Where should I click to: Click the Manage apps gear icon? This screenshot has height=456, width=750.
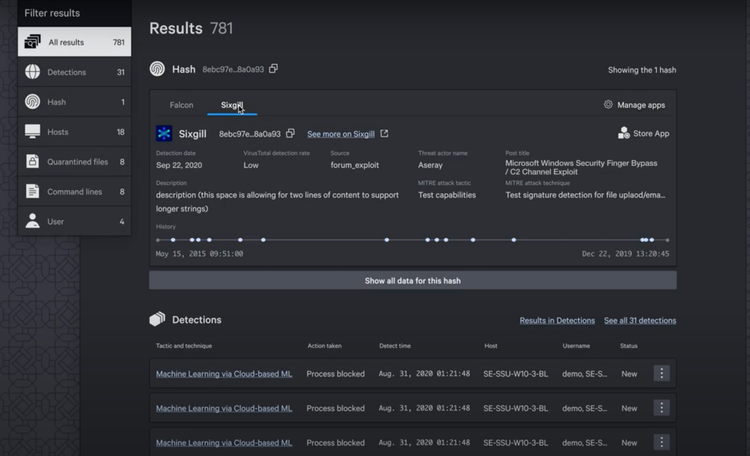pos(608,105)
